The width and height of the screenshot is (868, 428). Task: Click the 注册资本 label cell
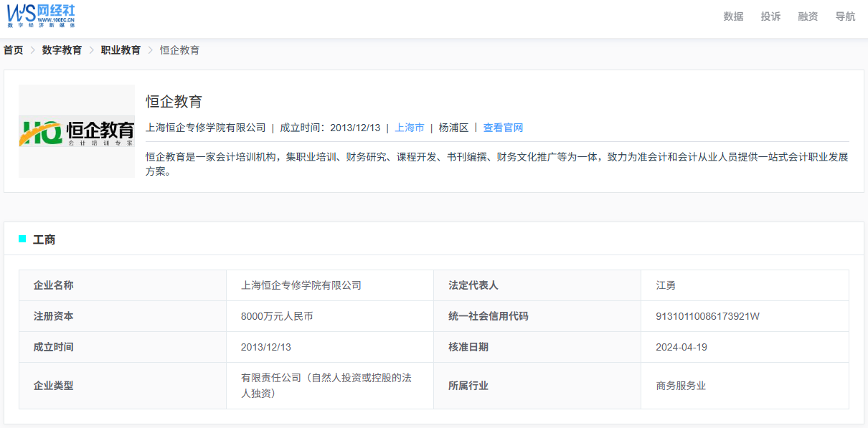(123, 316)
